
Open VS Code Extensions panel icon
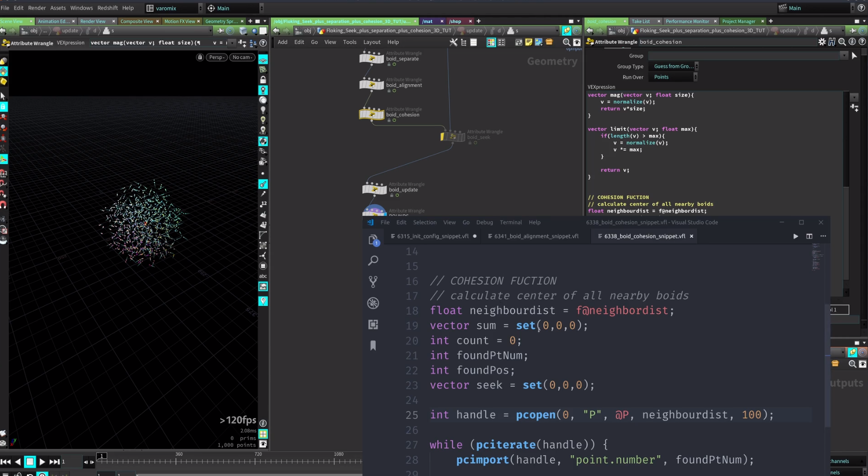coord(373,324)
